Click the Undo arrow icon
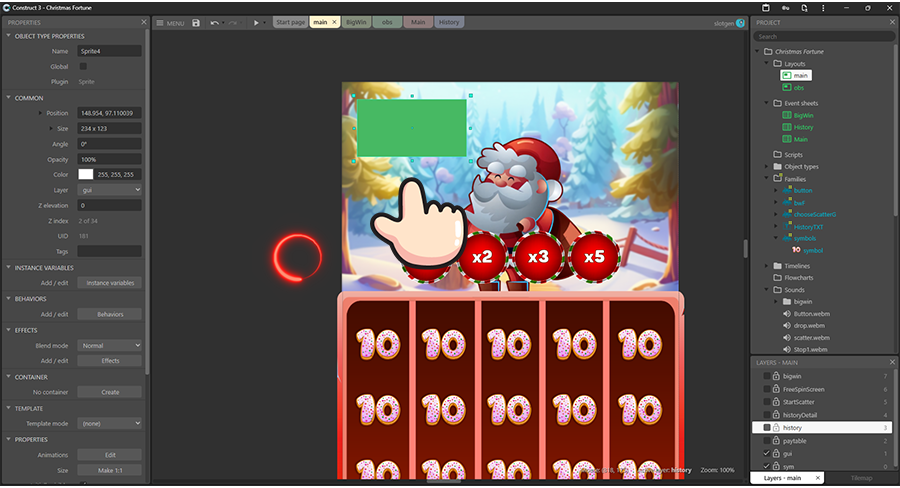This screenshot has height=488, width=900. tap(215, 22)
